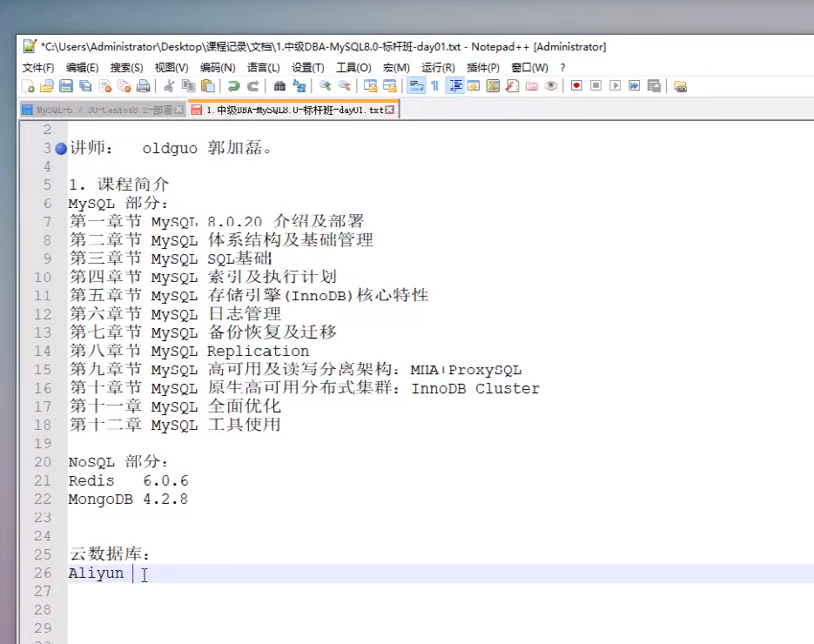Open Folder as Workspace icon
814x644 pixels.
[532, 86]
